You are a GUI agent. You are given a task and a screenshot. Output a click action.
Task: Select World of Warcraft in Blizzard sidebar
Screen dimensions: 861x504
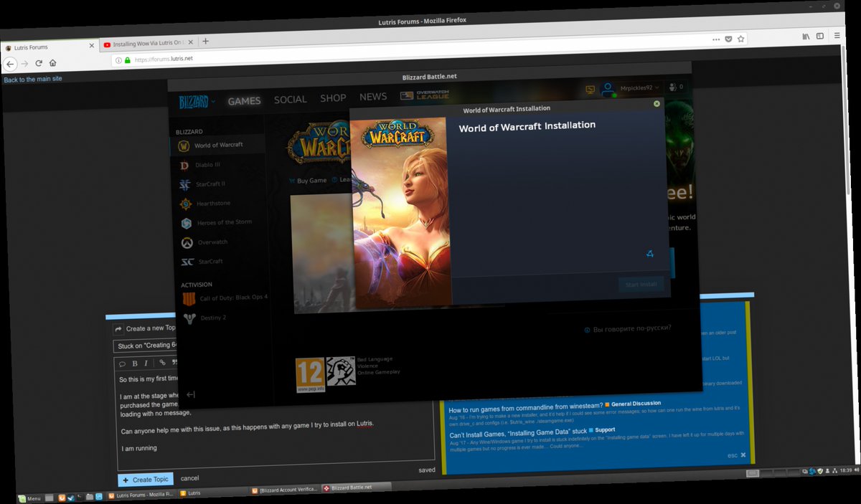[217, 145]
